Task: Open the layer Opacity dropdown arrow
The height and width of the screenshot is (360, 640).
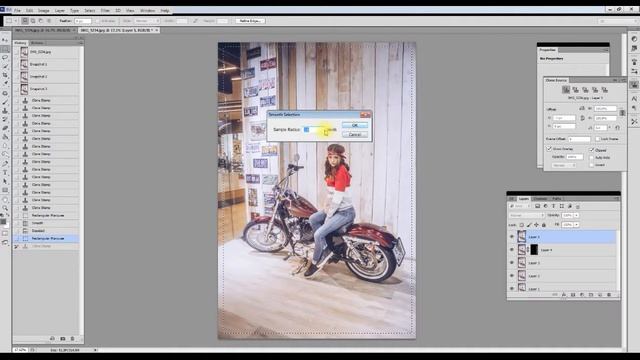Action: 576,216
